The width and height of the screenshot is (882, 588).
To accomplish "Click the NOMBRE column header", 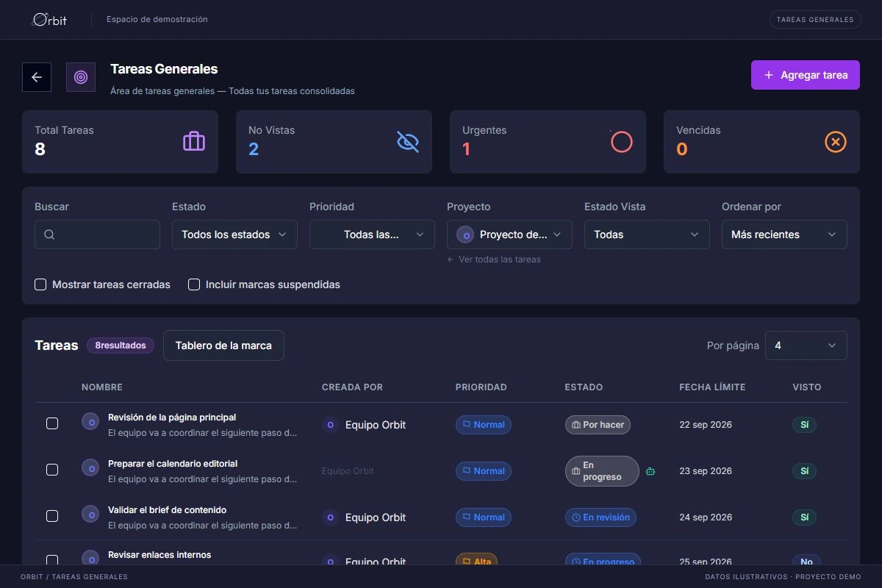I will coord(102,387).
